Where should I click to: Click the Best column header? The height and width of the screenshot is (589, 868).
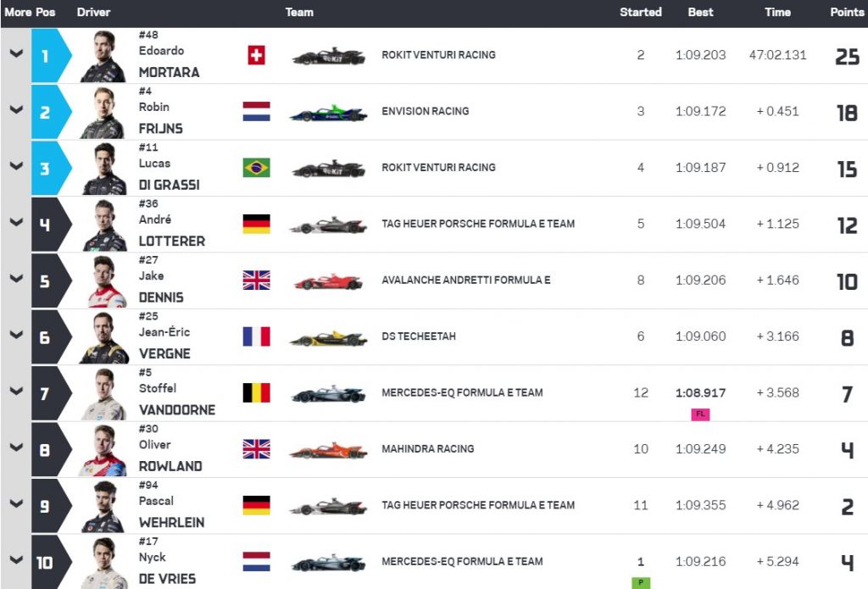tap(700, 12)
